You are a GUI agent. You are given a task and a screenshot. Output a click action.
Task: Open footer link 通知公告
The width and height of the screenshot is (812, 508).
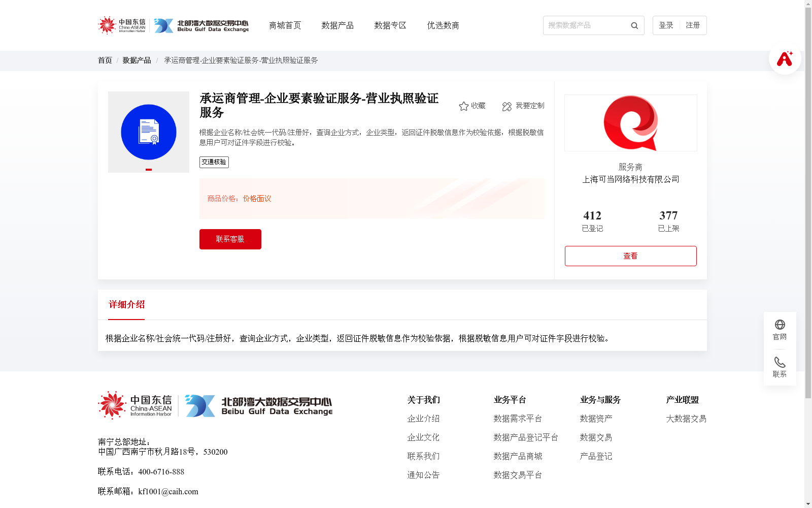click(x=423, y=475)
